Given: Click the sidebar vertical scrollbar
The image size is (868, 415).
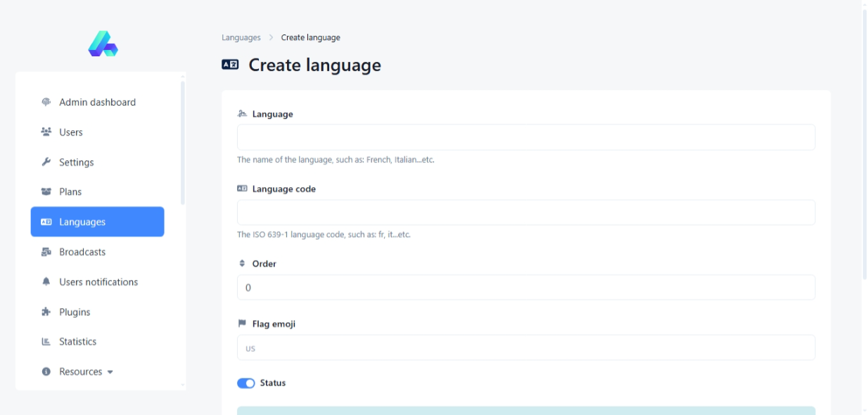Looking at the screenshot, I should pos(183,141).
